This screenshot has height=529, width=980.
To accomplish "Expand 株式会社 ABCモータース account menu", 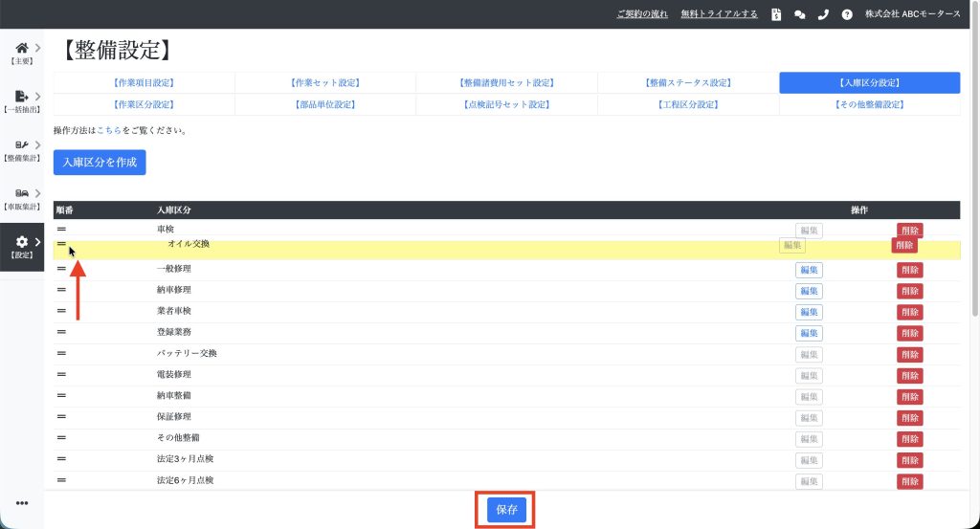I will (912, 14).
